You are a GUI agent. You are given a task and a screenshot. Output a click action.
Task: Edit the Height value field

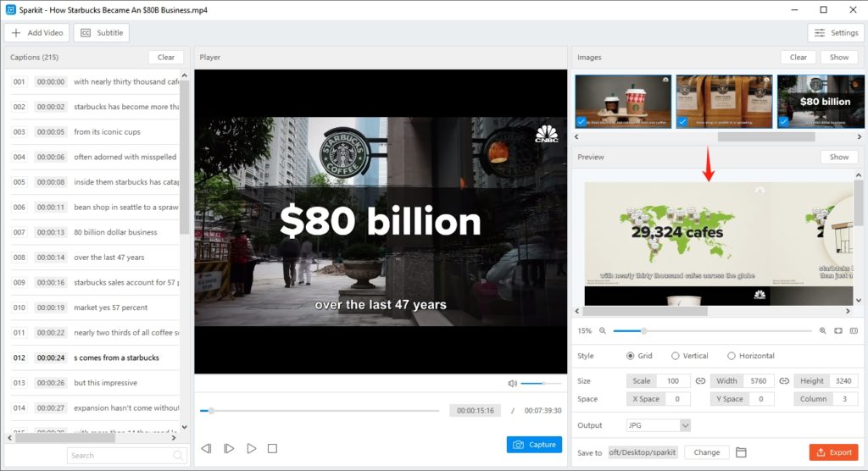843,381
